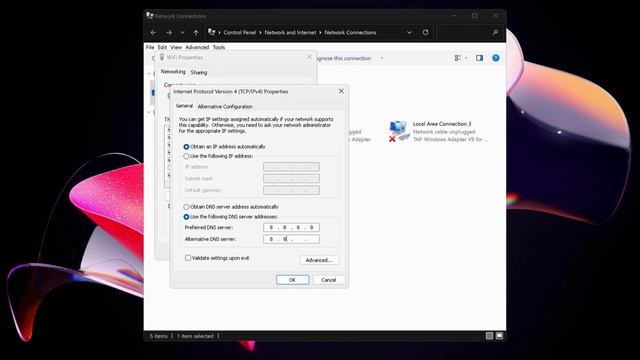Image resolution: width=640 pixels, height=360 pixels.
Task: Click the Local Area Connection 3 label
Action: (x=442, y=124)
